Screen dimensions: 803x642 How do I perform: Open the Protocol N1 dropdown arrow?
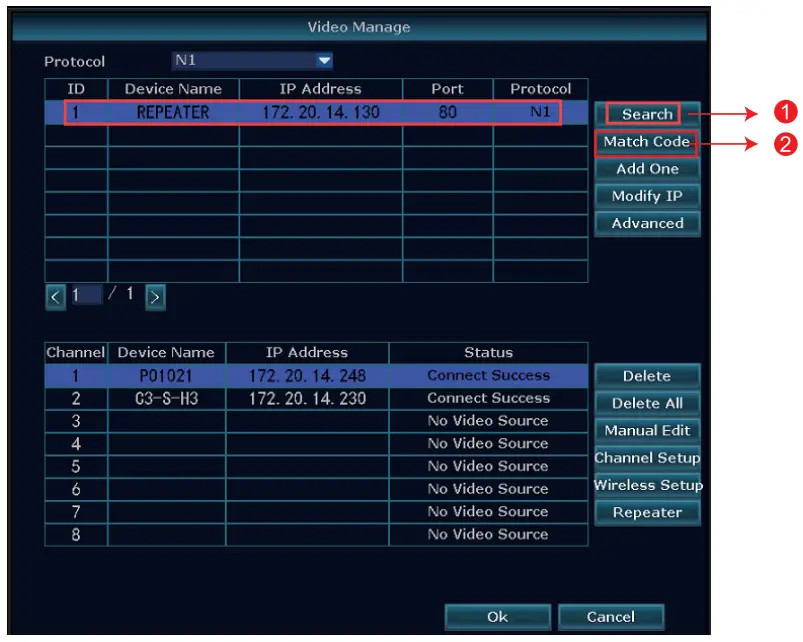324,61
